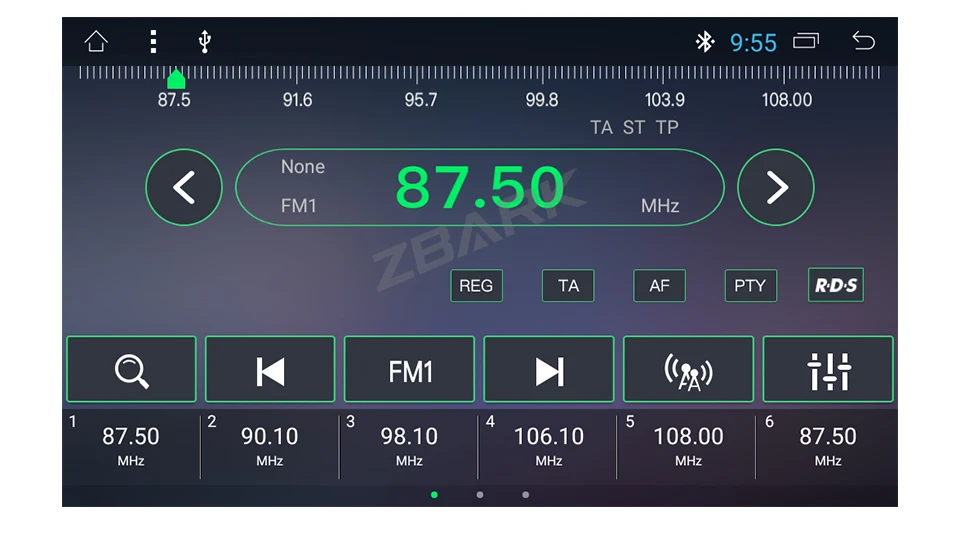Seek to next station
Viewport: 960px width, 541px height.
pos(549,369)
